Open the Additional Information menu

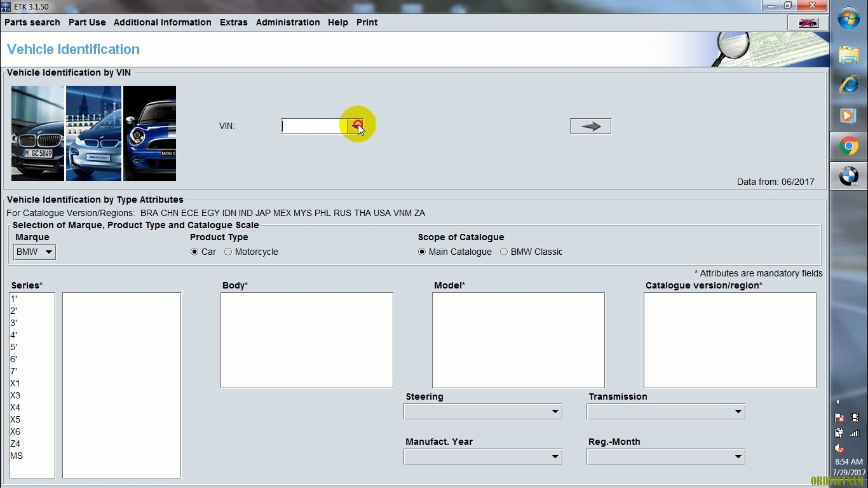coord(163,22)
